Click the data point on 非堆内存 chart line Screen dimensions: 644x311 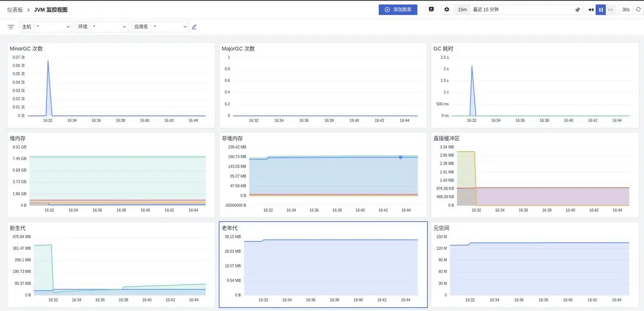[401, 157]
